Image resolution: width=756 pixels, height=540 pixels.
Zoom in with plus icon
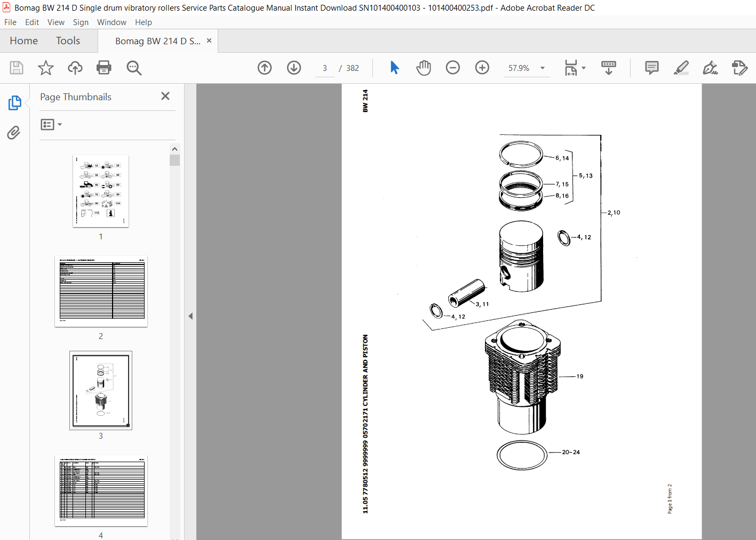[x=482, y=68]
